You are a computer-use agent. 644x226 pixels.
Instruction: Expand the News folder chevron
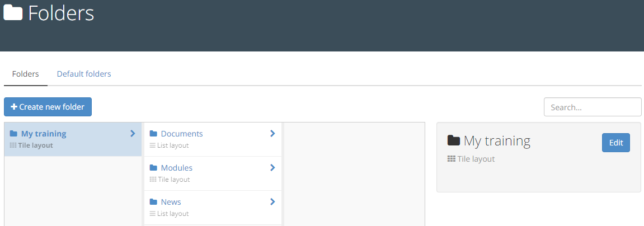click(x=272, y=202)
